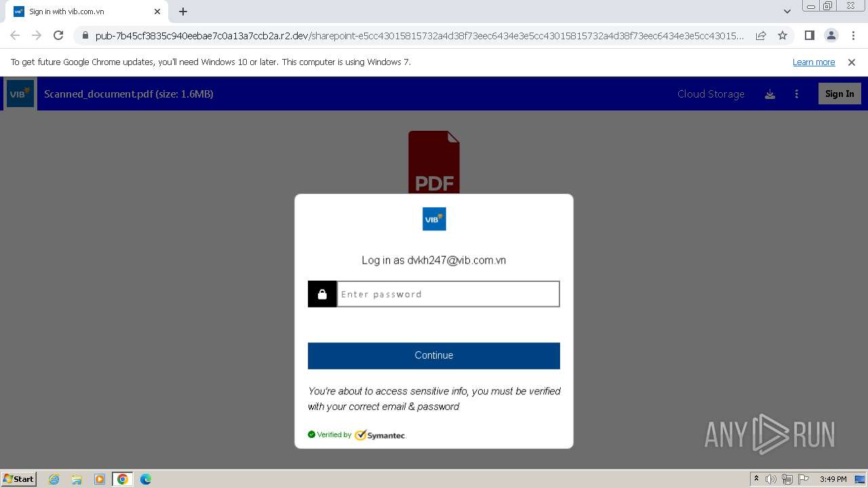The image size is (868, 488).
Task: Click the VIB logo in login dialog
Action: [x=434, y=219]
